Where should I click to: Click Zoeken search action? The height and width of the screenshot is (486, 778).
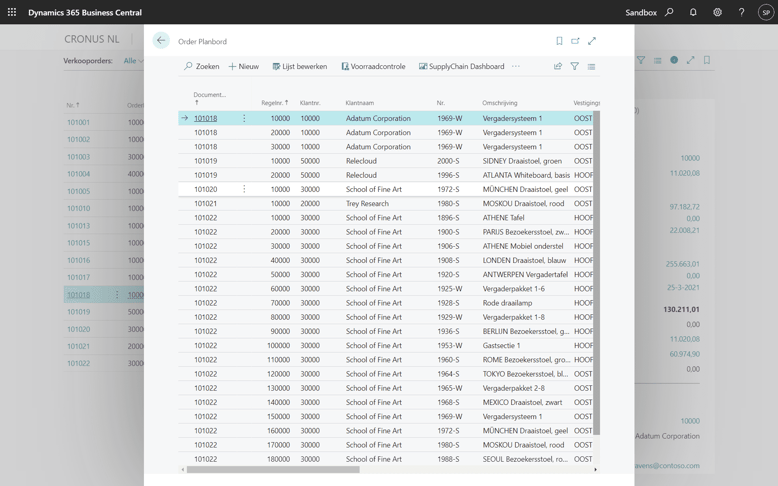pos(201,66)
